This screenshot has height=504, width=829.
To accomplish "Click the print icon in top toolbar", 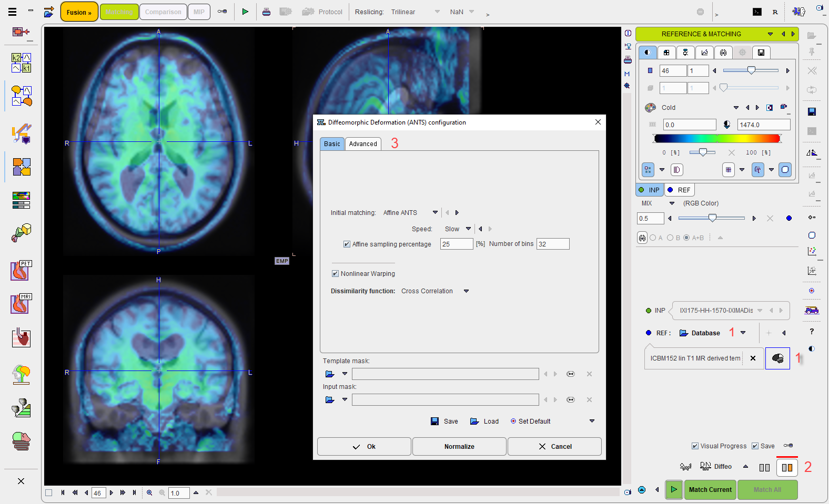I will pos(266,12).
